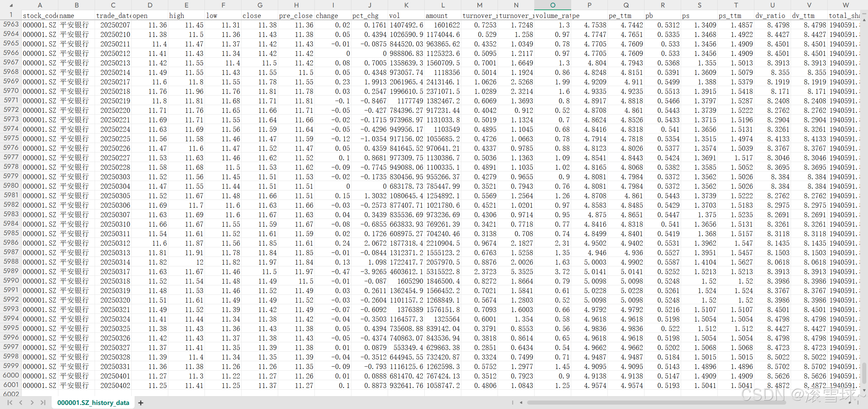This screenshot has height=409, width=868.
Task: Jump to the last sheet tab
Action: coord(43,403)
